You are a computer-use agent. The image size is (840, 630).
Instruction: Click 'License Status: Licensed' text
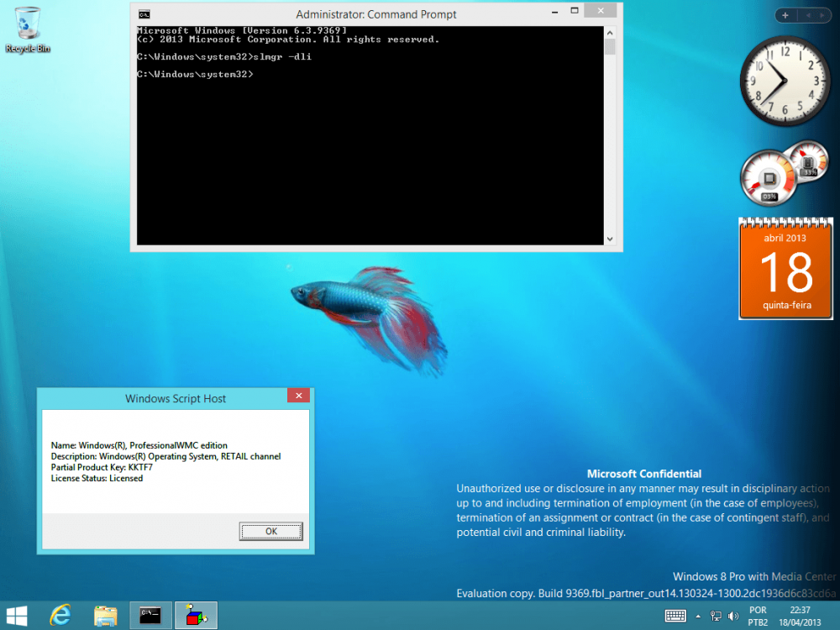(x=97, y=479)
